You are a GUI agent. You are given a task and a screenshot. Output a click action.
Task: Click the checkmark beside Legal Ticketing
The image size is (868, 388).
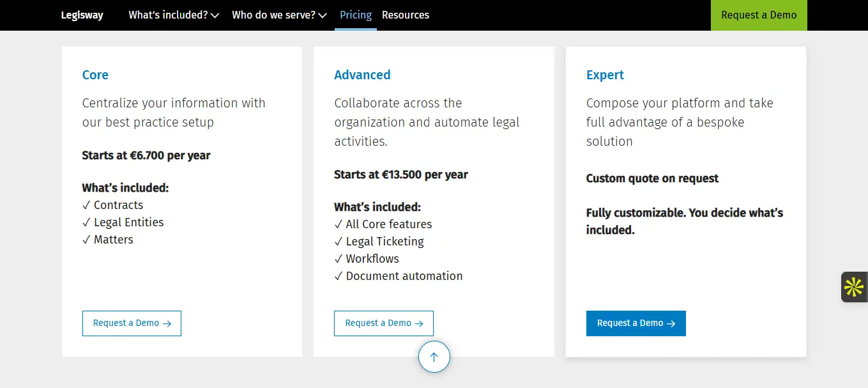click(x=339, y=242)
